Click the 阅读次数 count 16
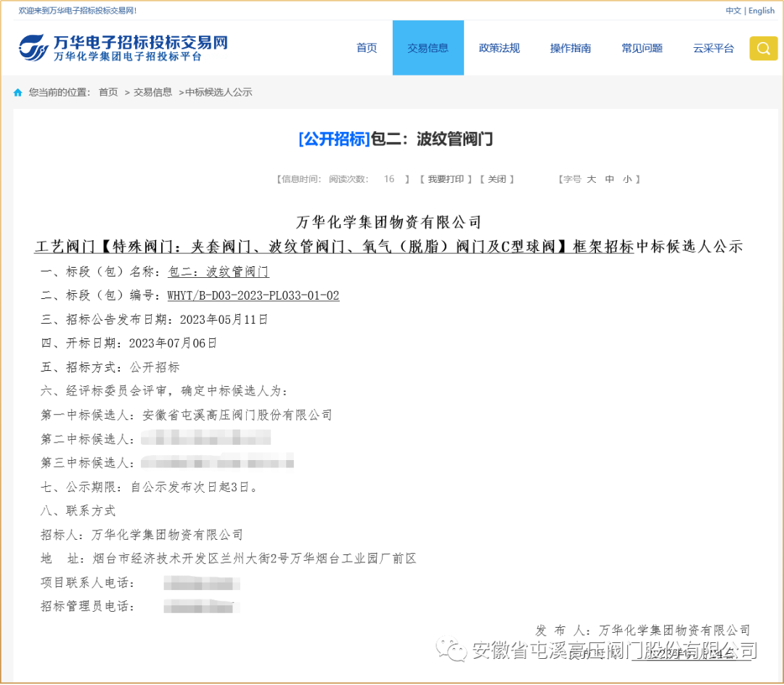The image size is (784, 685). pyautogui.click(x=389, y=179)
